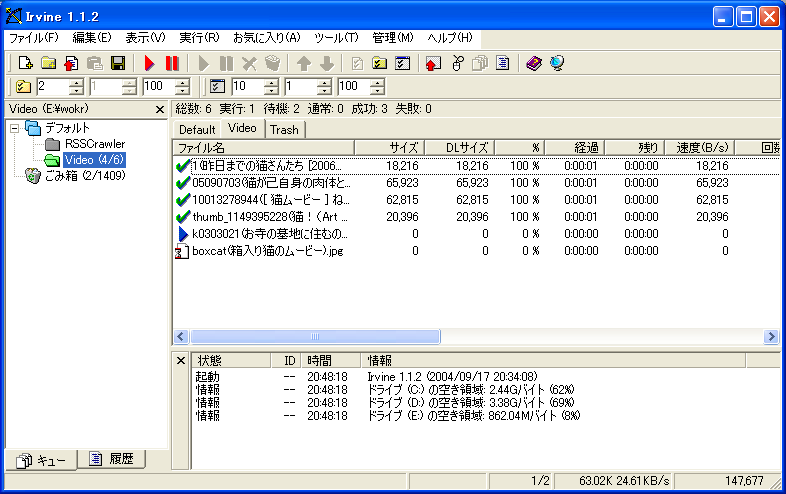Image resolution: width=786 pixels, height=494 pixels.
Task: Click the blue text document log icon
Action: [x=502, y=63]
